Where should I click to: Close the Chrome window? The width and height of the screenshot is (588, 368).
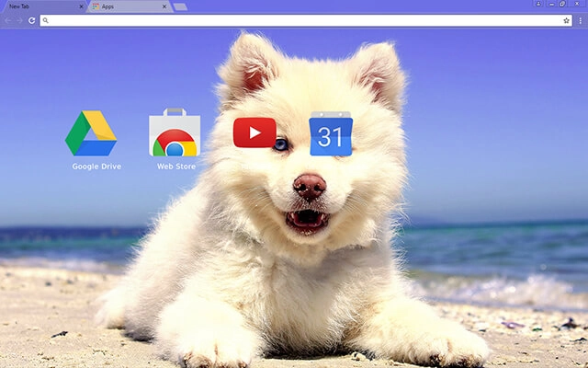(x=578, y=4)
